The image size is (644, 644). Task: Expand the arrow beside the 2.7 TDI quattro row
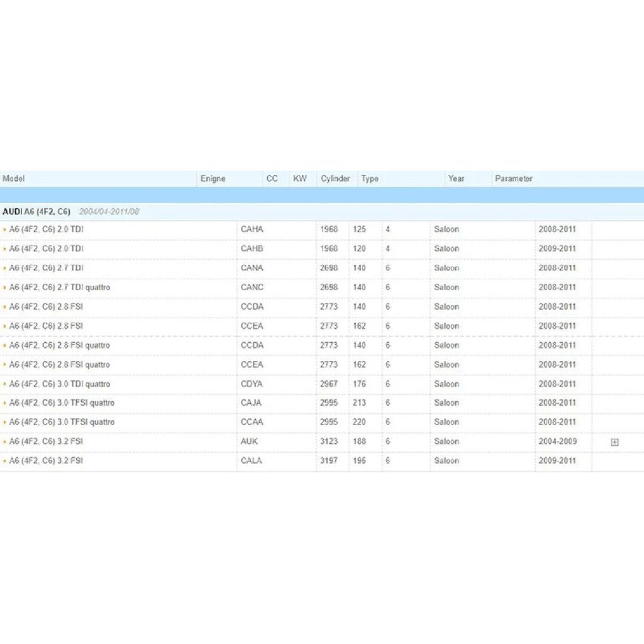tap(4, 287)
